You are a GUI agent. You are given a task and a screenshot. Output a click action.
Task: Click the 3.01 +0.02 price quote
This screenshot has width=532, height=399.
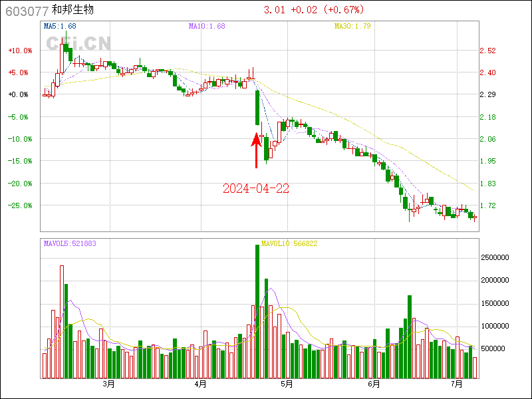(314, 10)
